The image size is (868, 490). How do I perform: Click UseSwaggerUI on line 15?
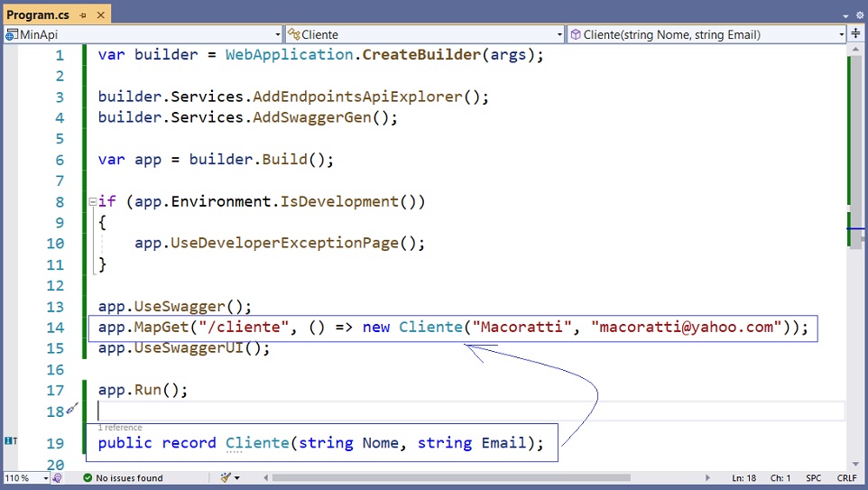[x=189, y=348]
